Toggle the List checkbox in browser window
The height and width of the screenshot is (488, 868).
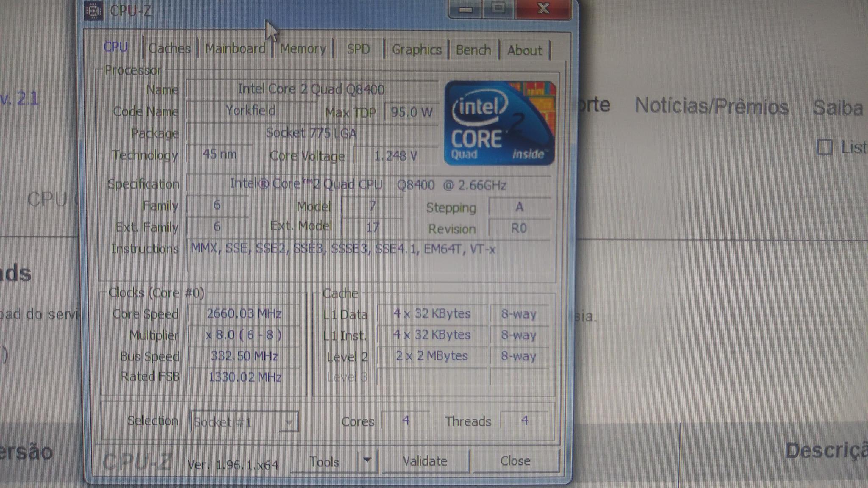coord(824,147)
